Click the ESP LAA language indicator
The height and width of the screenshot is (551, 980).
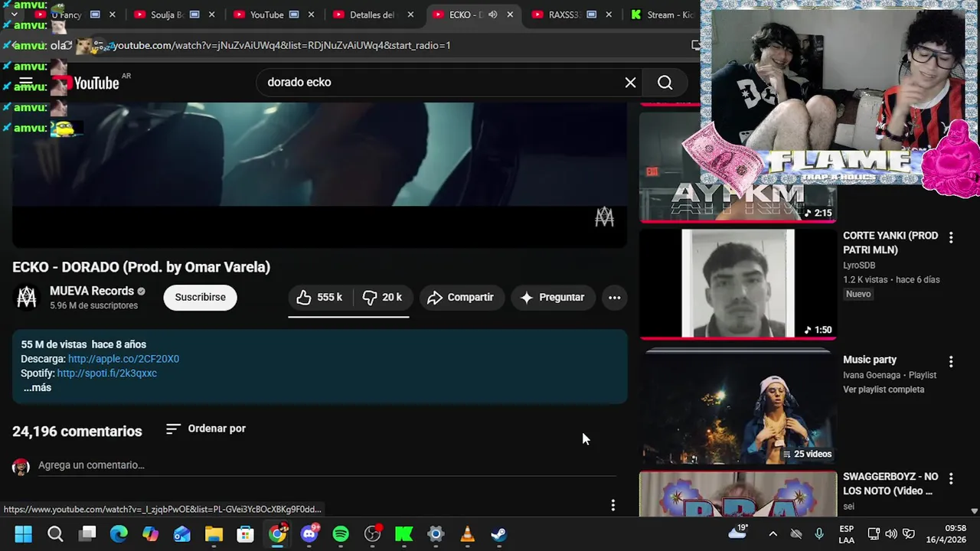coord(846,534)
